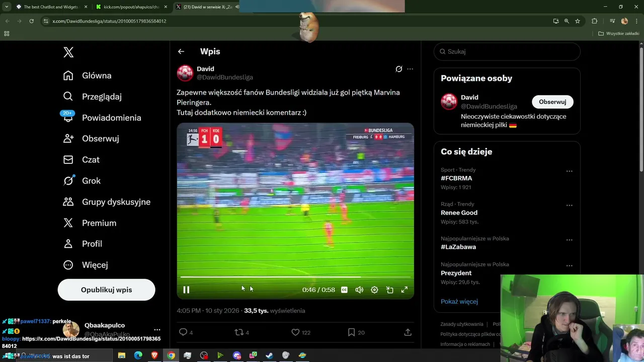Go back using the Wpis arrow
The width and height of the screenshot is (644, 362).
(181, 51)
